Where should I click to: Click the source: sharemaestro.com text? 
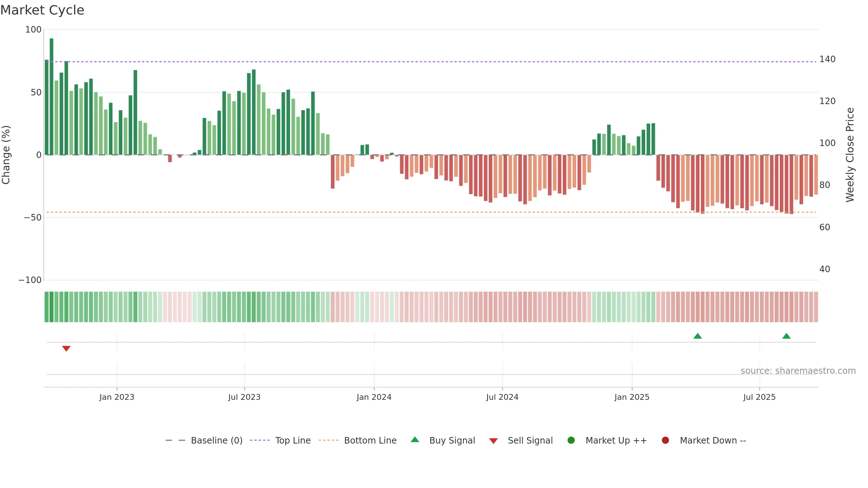pyautogui.click(x=798, y=371)
